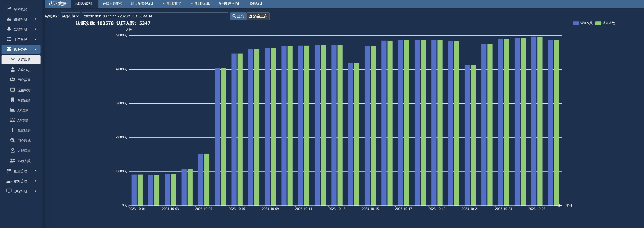Click the date range input field
The width and height of the screenshot is (644, 228).
point(155,16)
